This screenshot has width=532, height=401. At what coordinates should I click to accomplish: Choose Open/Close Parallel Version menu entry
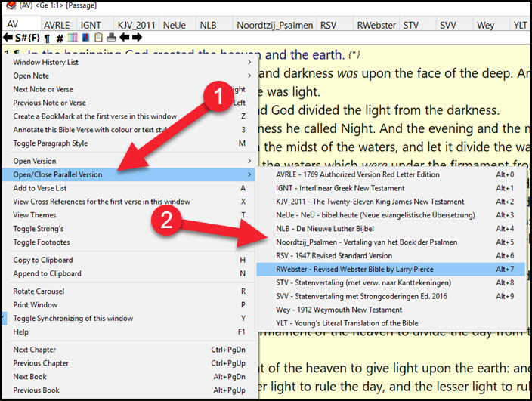click(x=129, y=174)
